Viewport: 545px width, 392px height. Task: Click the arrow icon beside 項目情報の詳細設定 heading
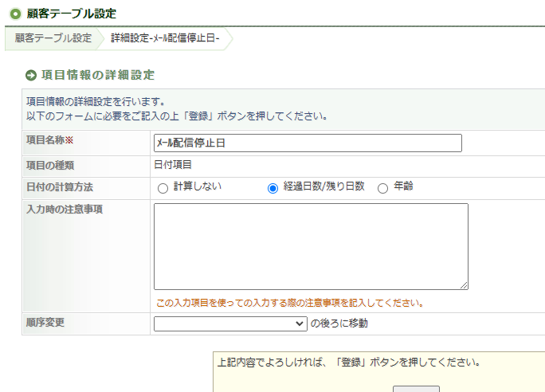31,75
